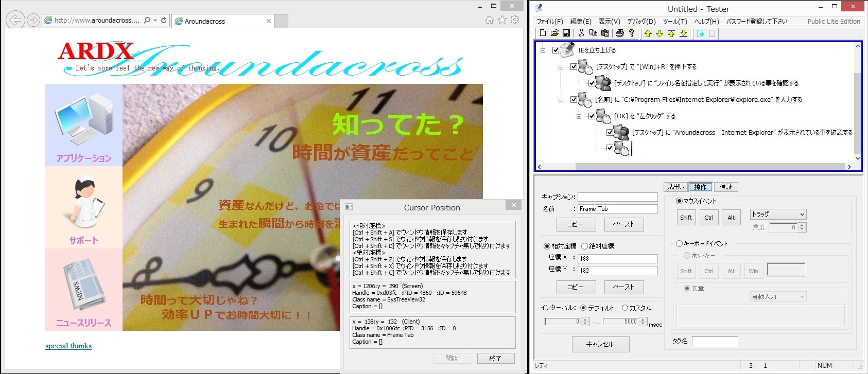Click the キャンセル button
Viewport: 868px width, 374px height.
pyautogui.click(x=600, y=344)
